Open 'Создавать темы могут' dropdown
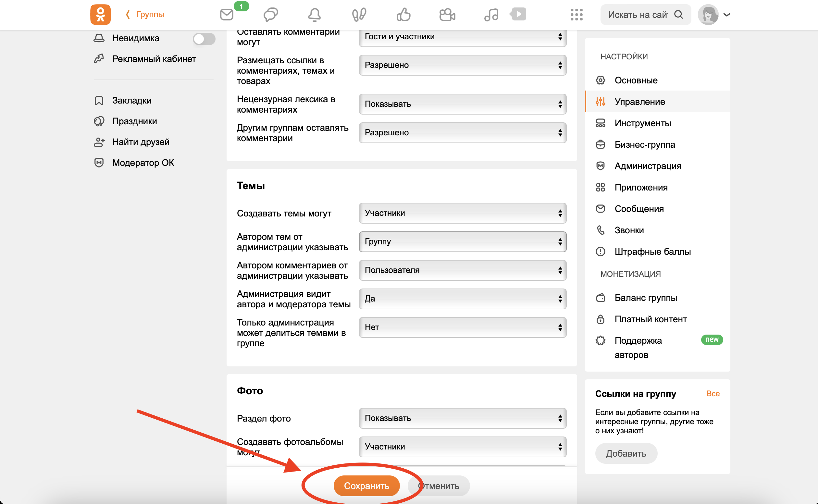This screenshot has width=818, height=504. coord(462,213)
